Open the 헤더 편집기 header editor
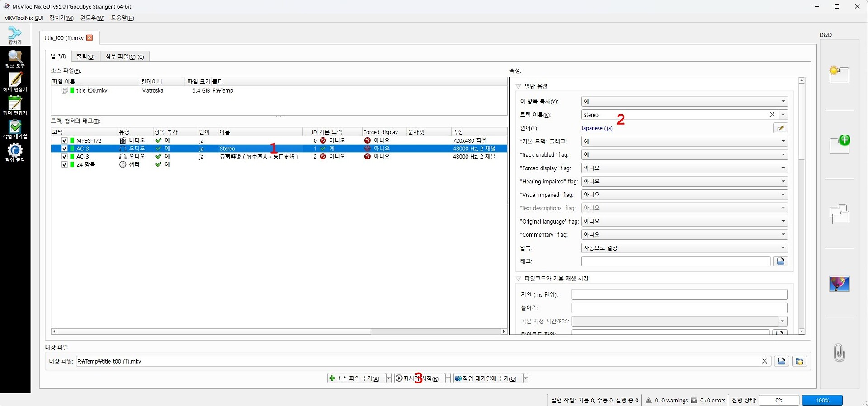 pos(15,82)
